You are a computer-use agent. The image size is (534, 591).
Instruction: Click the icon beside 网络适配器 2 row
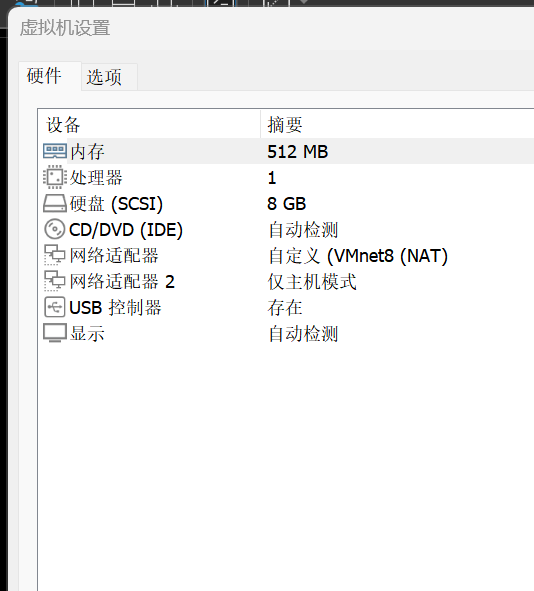pyautogui.click(x=55, y=281)
